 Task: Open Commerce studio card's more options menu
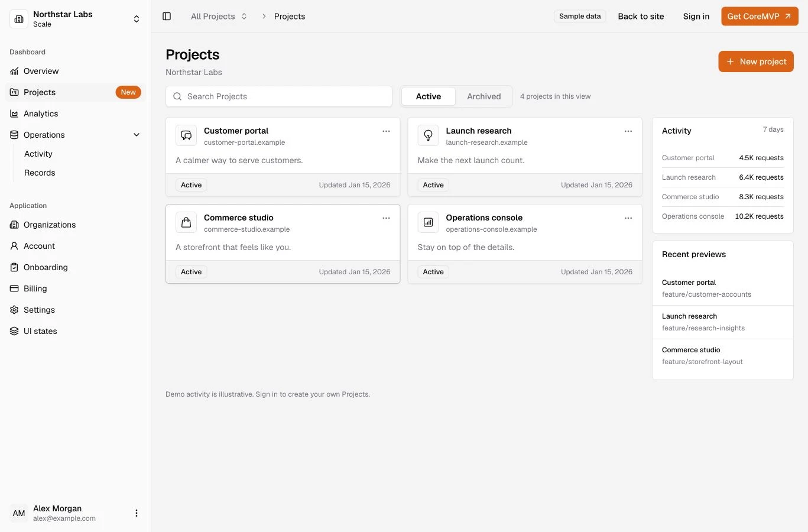386,218
